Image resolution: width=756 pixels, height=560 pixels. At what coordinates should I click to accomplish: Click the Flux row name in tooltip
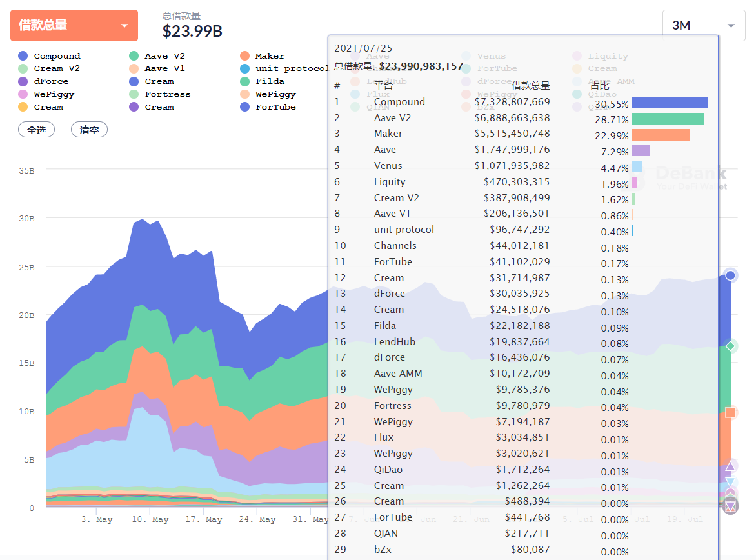click(384, 437)
